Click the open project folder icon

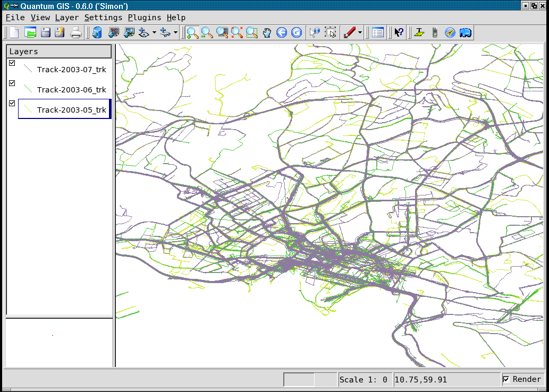coord(30,32)
